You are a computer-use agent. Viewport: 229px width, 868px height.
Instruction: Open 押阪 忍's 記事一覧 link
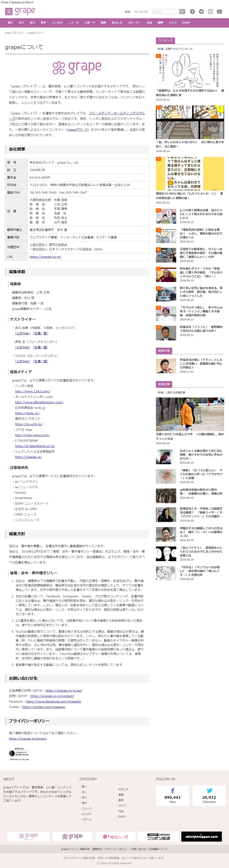point(41,347)
